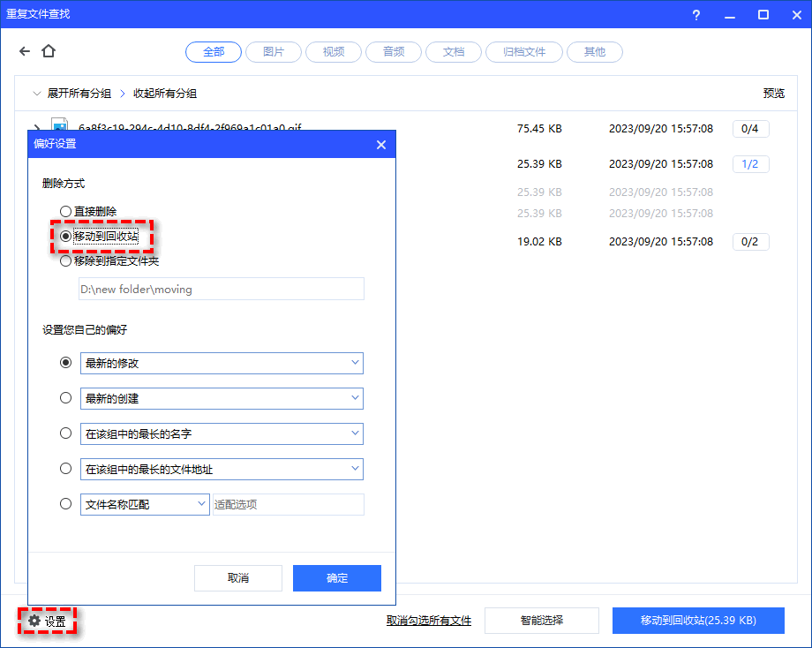The width and height of the screenshot is (812, 648).
Task: Click the help question mark icon
Action: pos(697,14)
